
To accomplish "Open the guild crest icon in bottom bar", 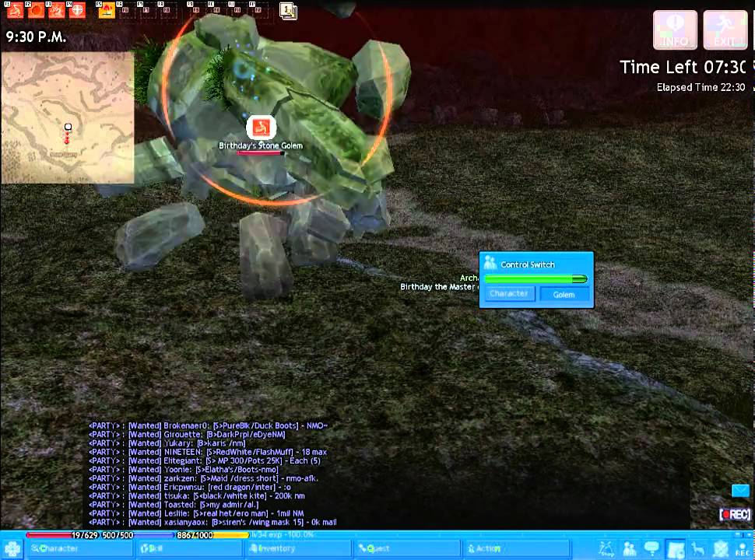I will 720,549.
